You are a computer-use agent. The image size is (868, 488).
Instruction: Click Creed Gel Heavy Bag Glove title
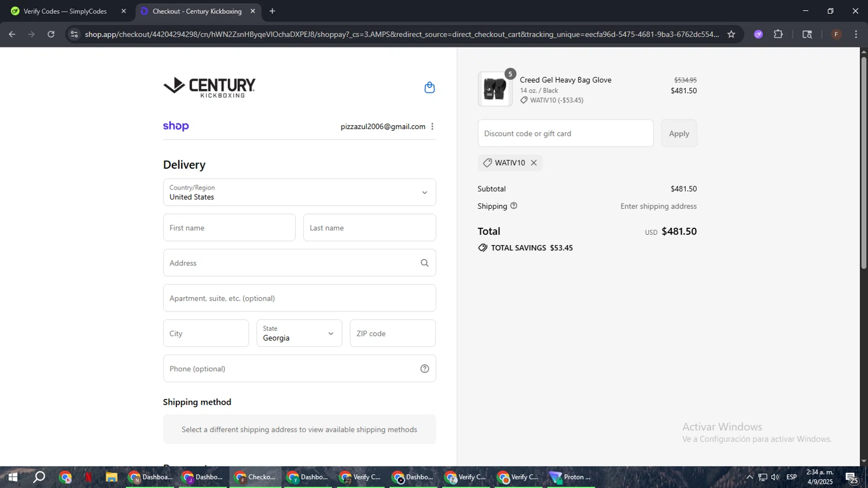point(565,80)
